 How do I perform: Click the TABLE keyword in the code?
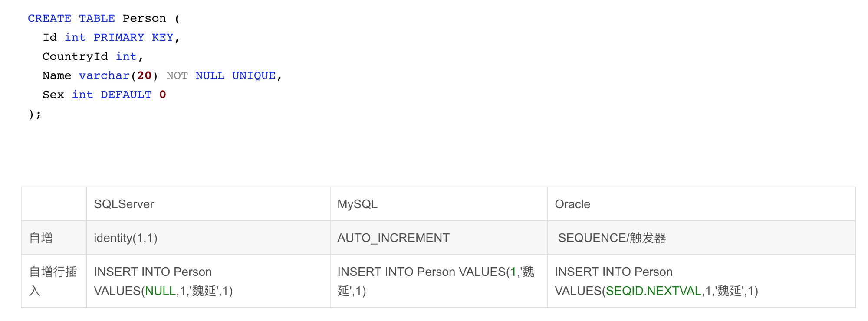point(97,19)
